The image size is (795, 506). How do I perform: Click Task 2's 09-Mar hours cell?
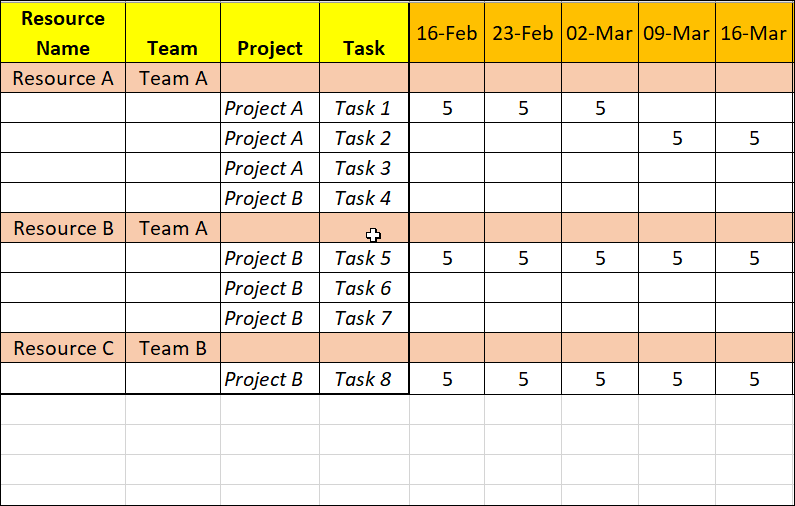click(677, 138)
